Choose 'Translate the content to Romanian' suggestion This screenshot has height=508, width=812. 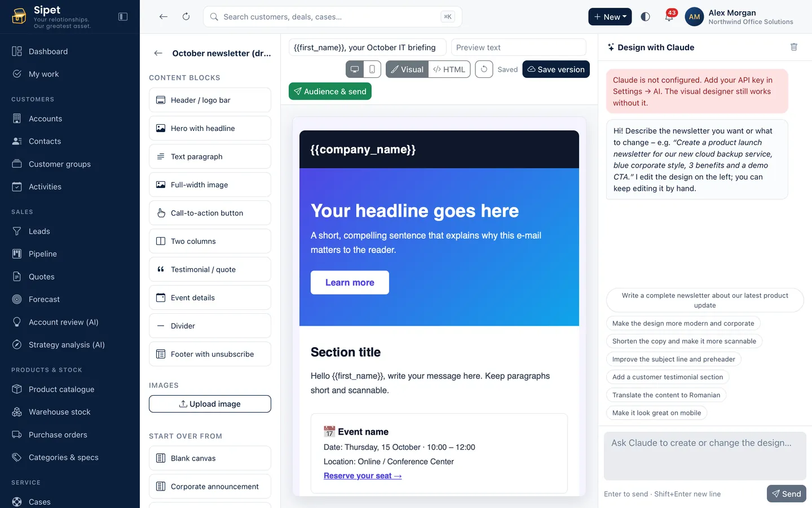(x=666, y=395)
